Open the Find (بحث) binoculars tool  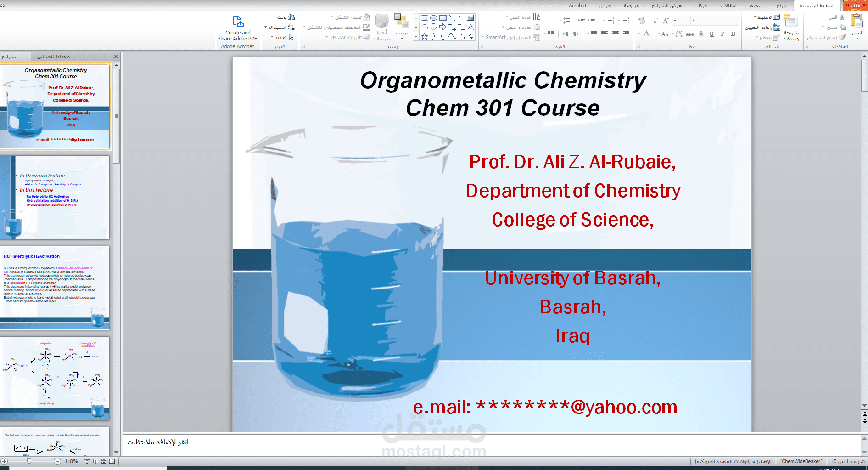pos(291,17)
